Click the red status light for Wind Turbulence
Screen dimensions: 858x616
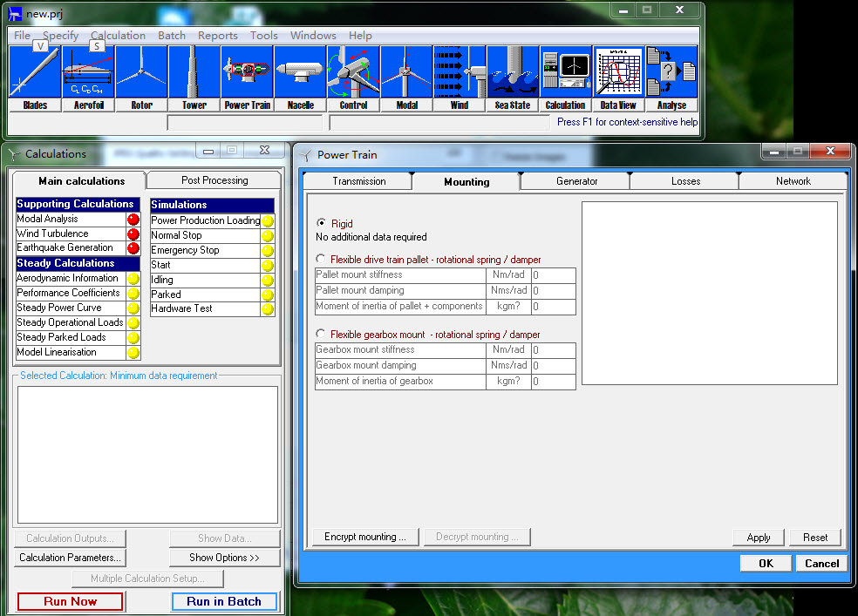click(133, 234)
